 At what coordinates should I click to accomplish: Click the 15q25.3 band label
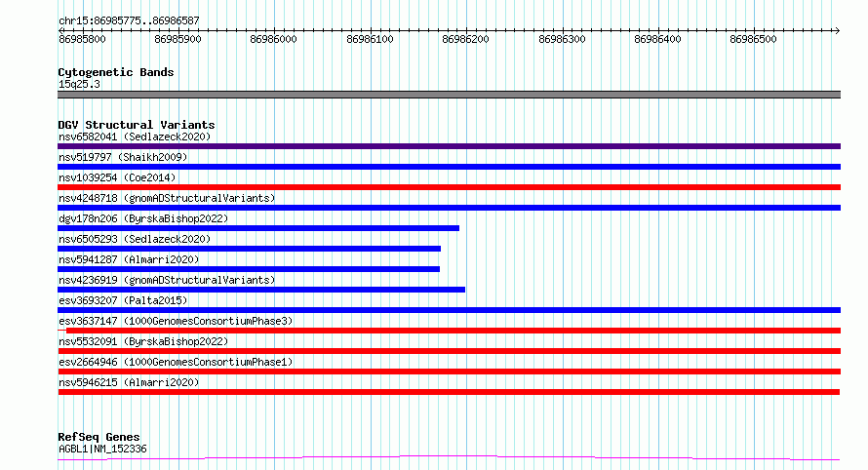click(79, 84)
